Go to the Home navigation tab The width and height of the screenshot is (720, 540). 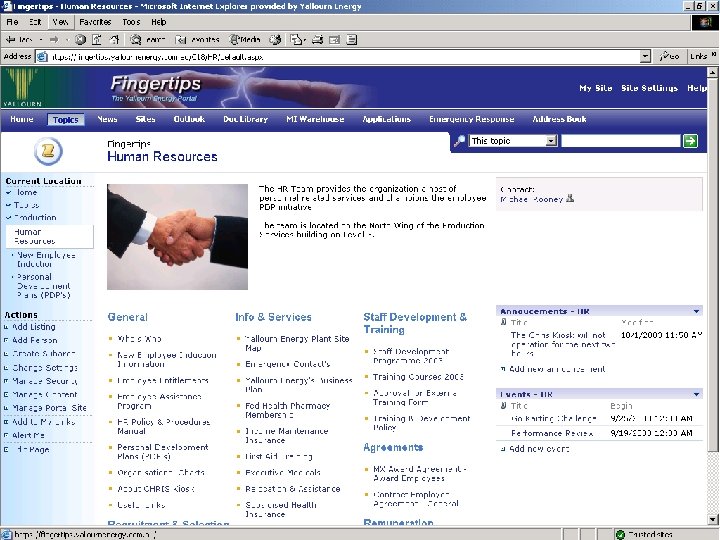click(22, 119)
